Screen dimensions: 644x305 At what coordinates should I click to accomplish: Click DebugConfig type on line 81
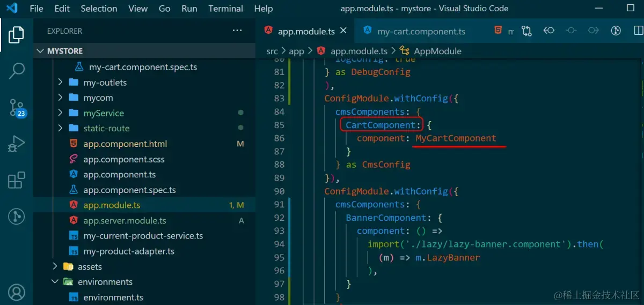tap(380, 72)
